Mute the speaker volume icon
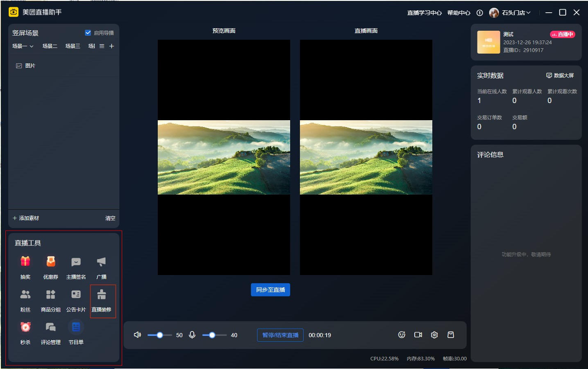 click(x=138, y=335)
